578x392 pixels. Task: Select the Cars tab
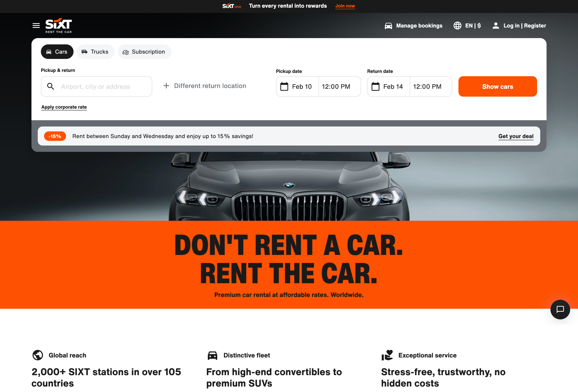pyautogui.click(x=57, y=52)
